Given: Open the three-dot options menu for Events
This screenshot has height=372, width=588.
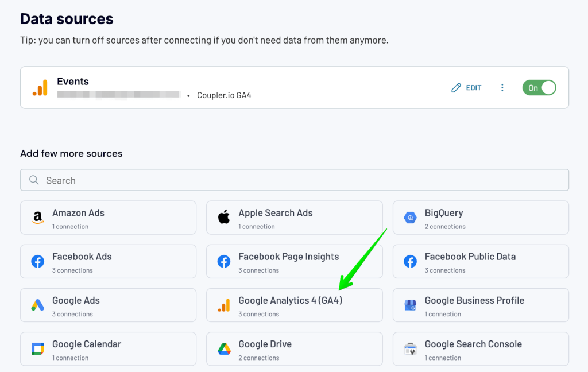Looking at the screenshot, I should (x=502, y=88).
